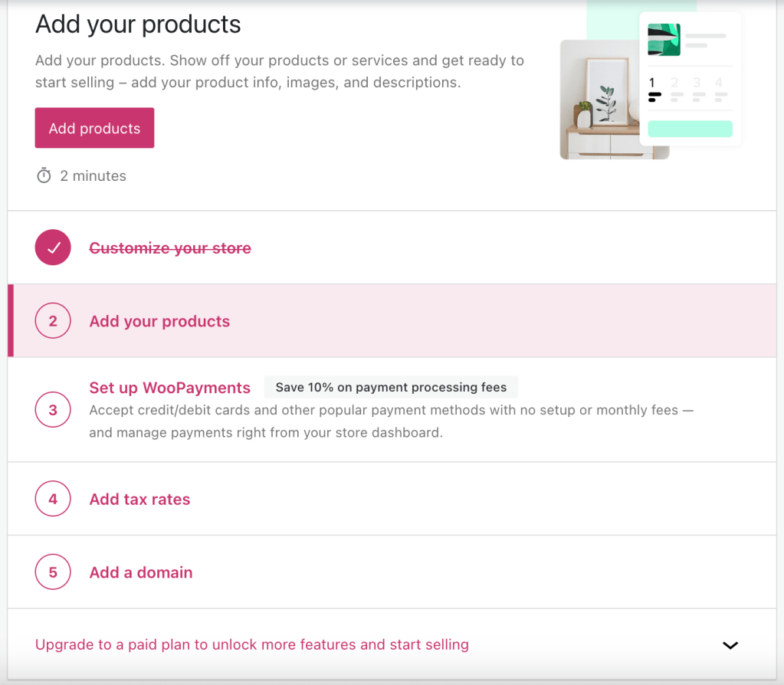The image size is (784, 685).
Task: Click the green product thumbnail in illustration
Action: (x=664, y=40)
